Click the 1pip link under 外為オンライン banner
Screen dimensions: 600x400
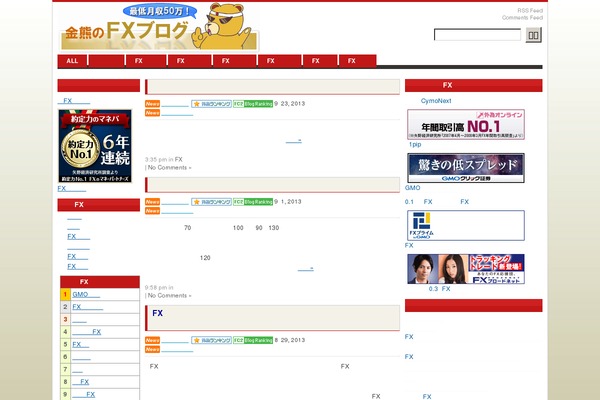click(415, 144)
